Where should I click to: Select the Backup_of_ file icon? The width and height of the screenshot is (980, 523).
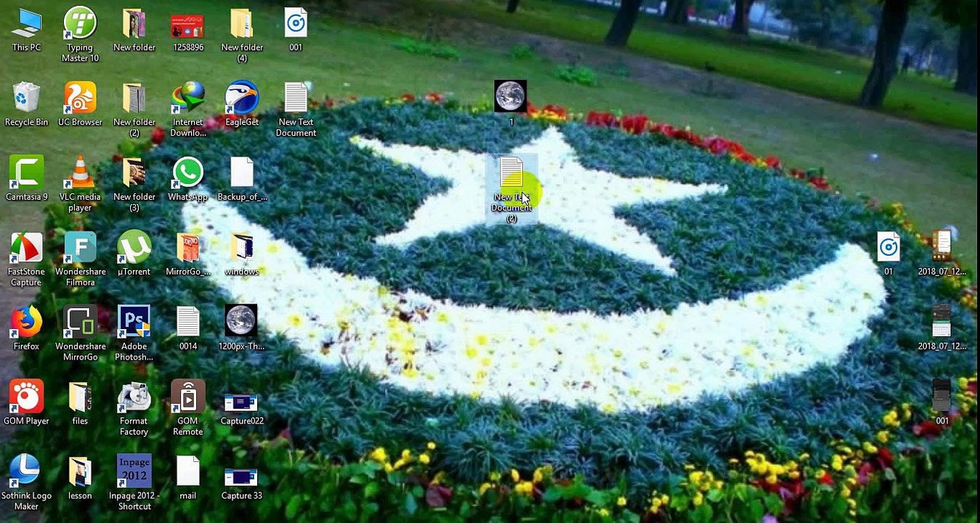[x=242, y=179]
